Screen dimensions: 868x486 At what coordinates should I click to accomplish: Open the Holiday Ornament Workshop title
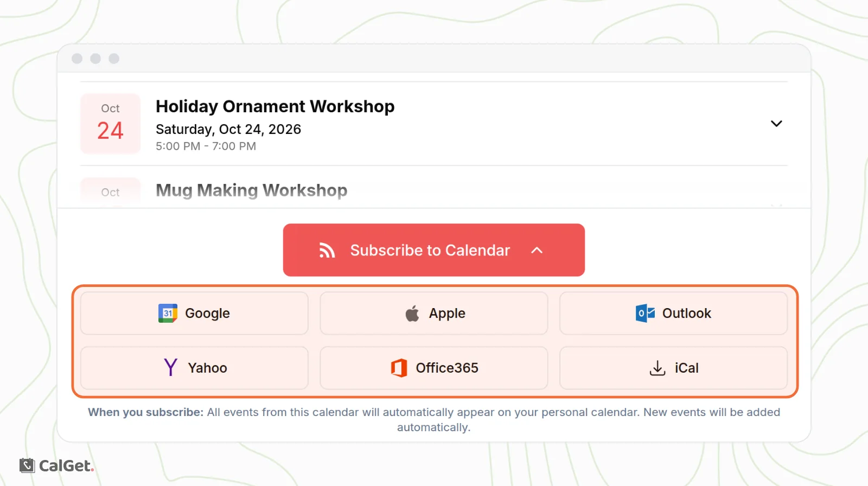(x=275, y=106)
